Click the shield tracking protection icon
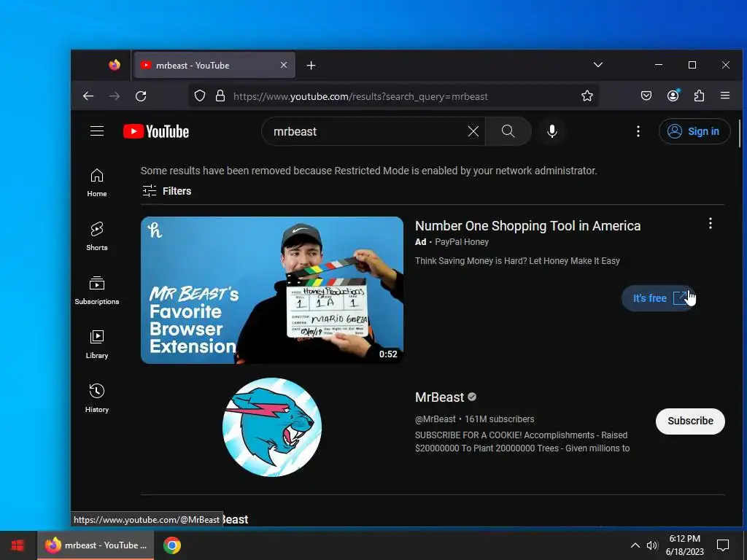 (x=200, y=96)
